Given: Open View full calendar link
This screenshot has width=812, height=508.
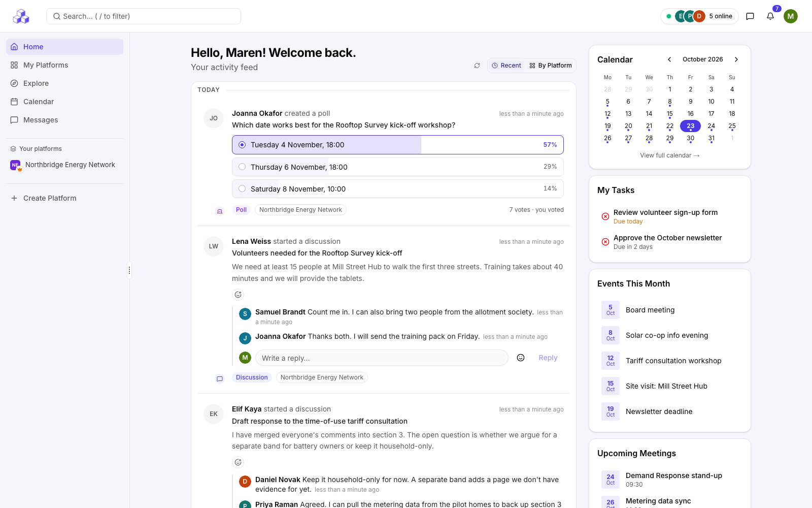Looking at the screenshot, I should [x=670, y=155].
